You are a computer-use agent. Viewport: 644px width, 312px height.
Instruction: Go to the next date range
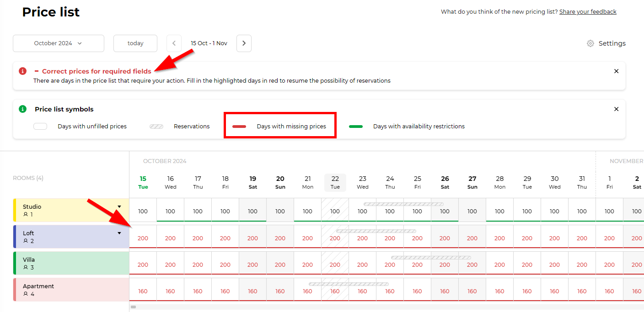click(244, 43)
